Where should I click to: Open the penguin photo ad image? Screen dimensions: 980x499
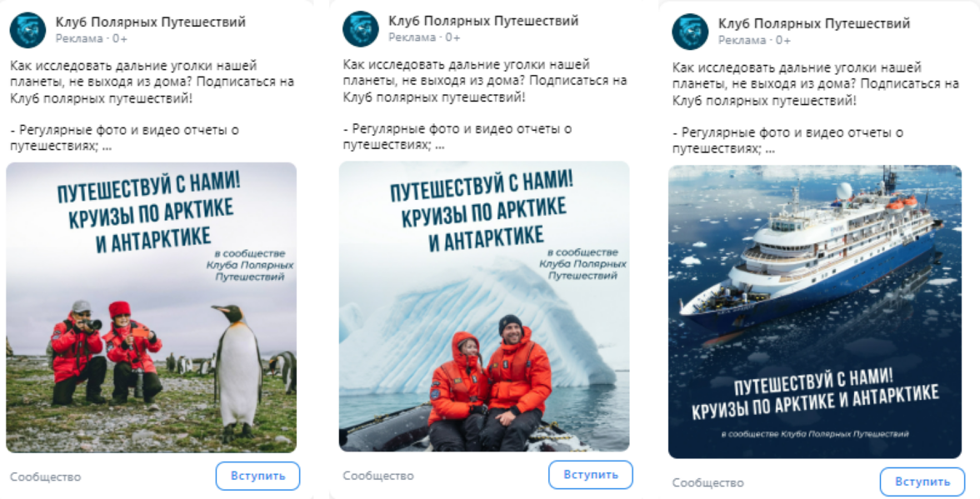[152, 307]
